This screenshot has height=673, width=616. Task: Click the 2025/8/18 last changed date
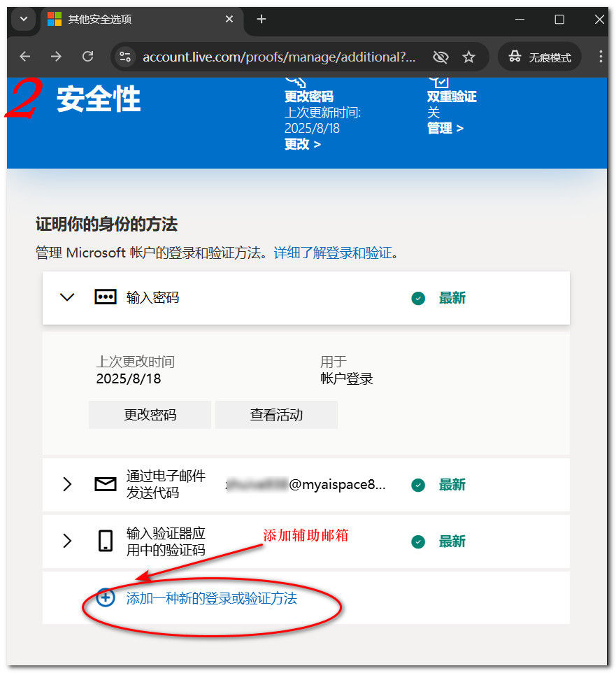pos(129,378)
